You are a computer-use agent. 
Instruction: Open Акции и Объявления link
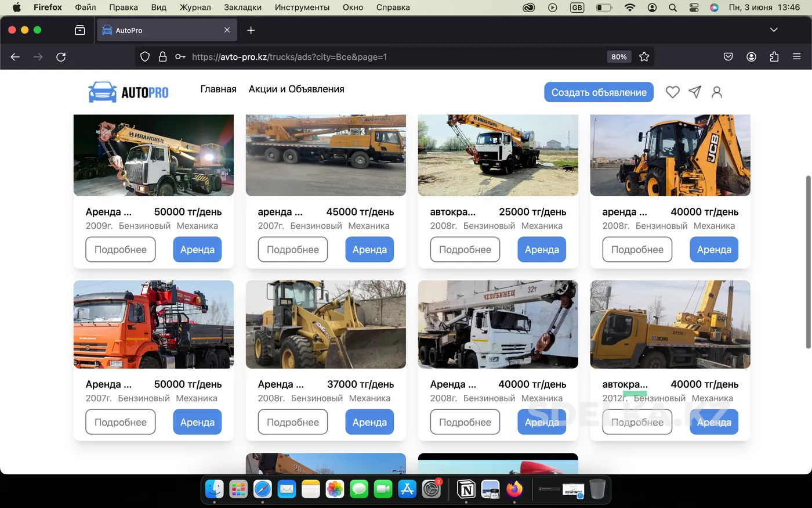click(296, 89)
